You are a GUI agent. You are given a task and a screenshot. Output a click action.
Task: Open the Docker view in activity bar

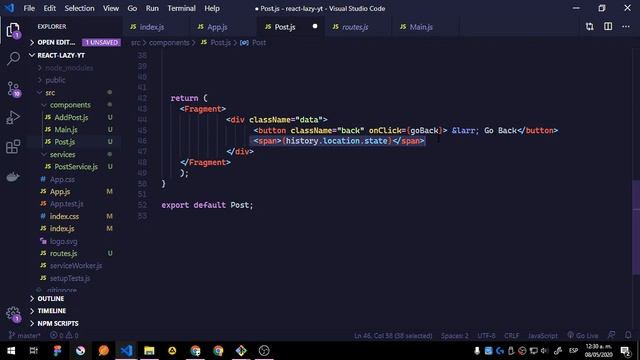[x=13, y=177]
